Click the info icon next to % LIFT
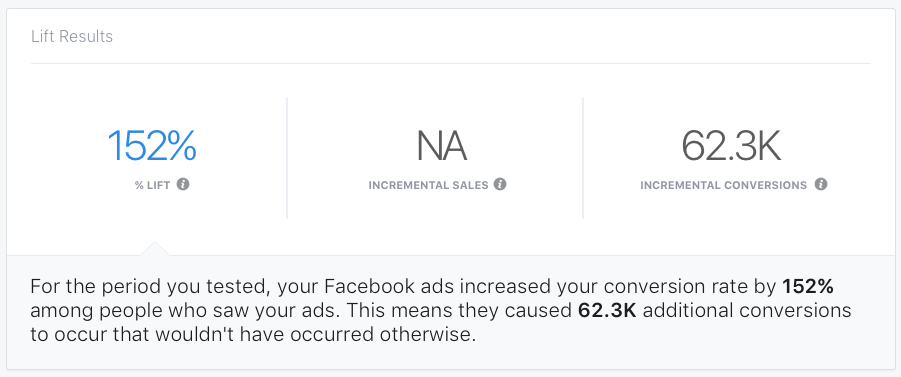This screenshot has height=377, width=901. pyautogui.click(x=183, y=184)
